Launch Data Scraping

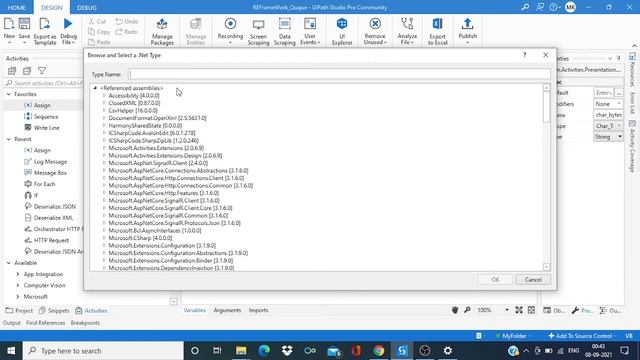coord(284,31)
